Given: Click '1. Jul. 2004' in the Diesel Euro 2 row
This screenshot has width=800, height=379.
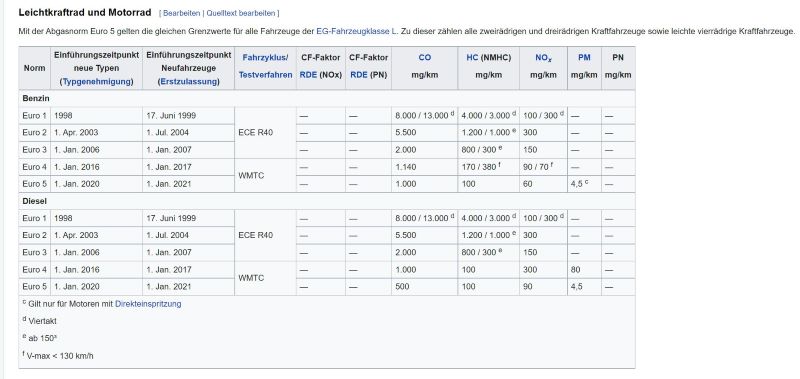Looking at the screenshot, I should (x=167, y=235).
